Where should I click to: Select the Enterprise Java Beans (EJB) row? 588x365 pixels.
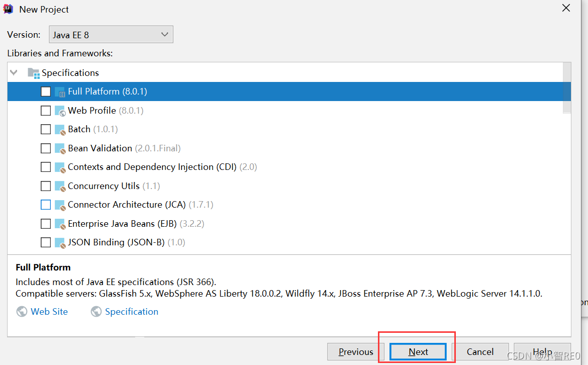pos(289,224)
